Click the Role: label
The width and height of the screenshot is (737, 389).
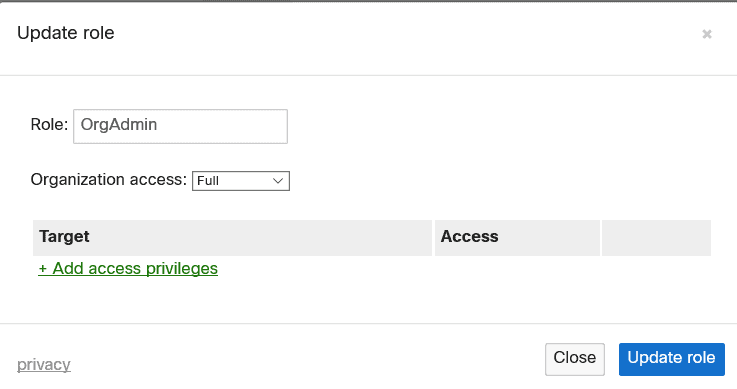click(x=49, y=124)
